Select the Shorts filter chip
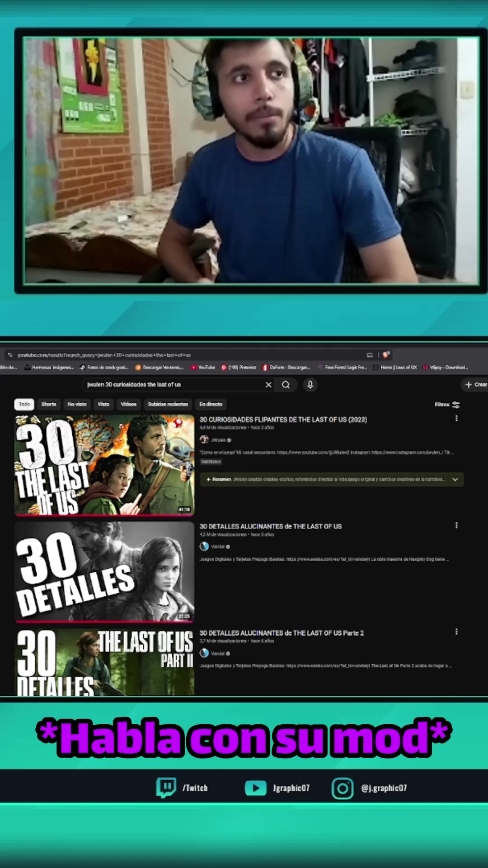Screen dimensions: 488x868 pos(49,404)
